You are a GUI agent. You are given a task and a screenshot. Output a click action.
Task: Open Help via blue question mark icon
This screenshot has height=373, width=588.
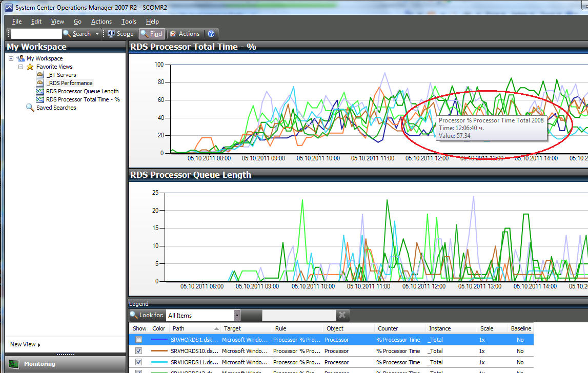point(211,34)
